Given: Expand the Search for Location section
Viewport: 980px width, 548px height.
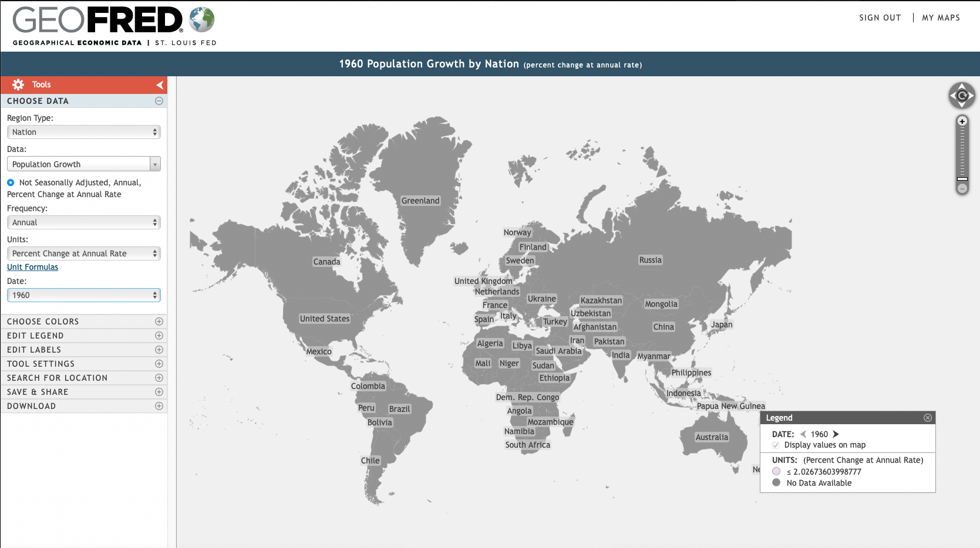Looking at the screenshot, I should [159, 378].
